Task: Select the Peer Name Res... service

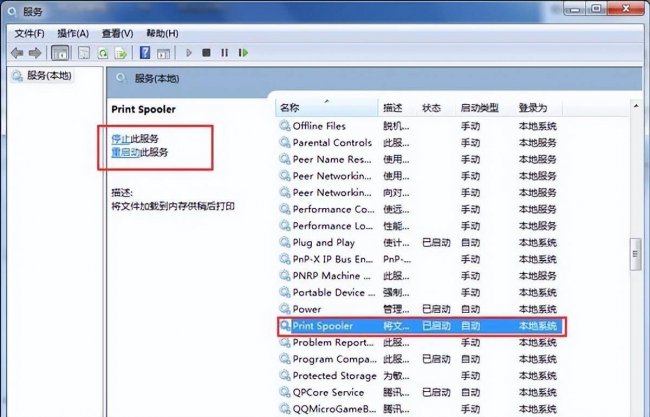Action: click(x=332, y=159)
